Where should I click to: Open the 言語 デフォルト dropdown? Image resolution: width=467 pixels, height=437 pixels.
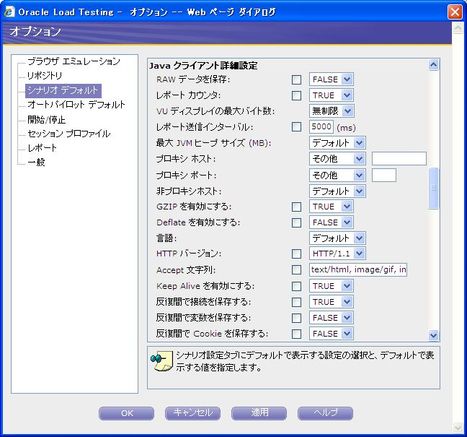click(337, 238)
